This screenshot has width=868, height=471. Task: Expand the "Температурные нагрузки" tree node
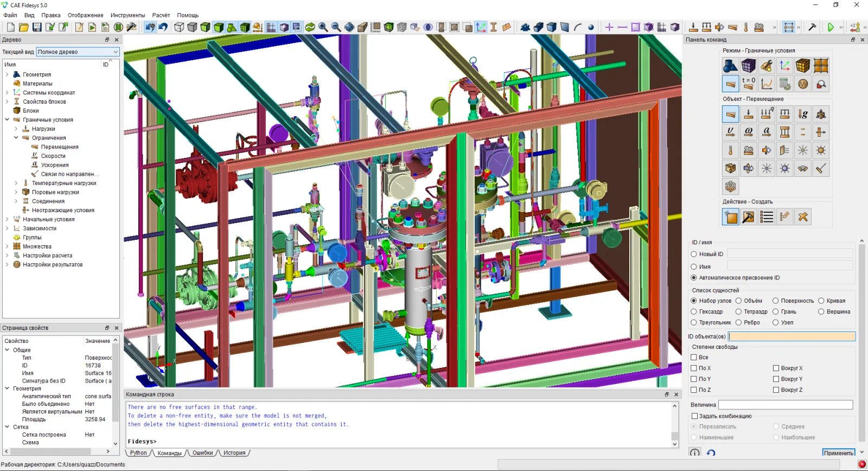[x=16, y=183]
